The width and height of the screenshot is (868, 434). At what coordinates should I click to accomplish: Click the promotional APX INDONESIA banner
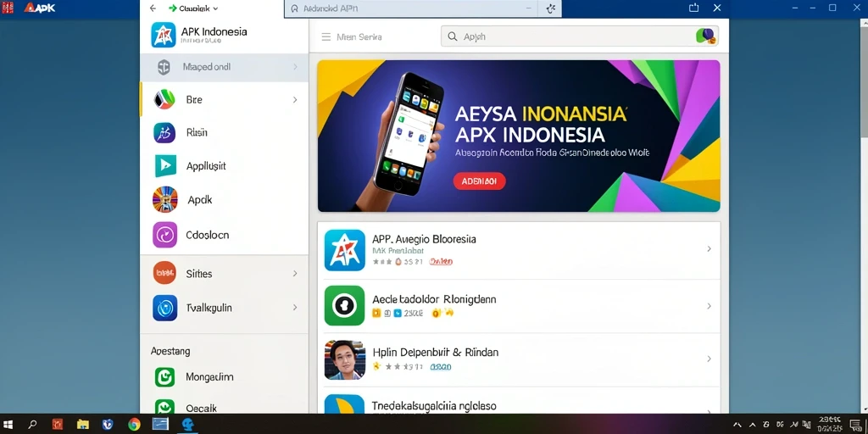tap(519, 136)
